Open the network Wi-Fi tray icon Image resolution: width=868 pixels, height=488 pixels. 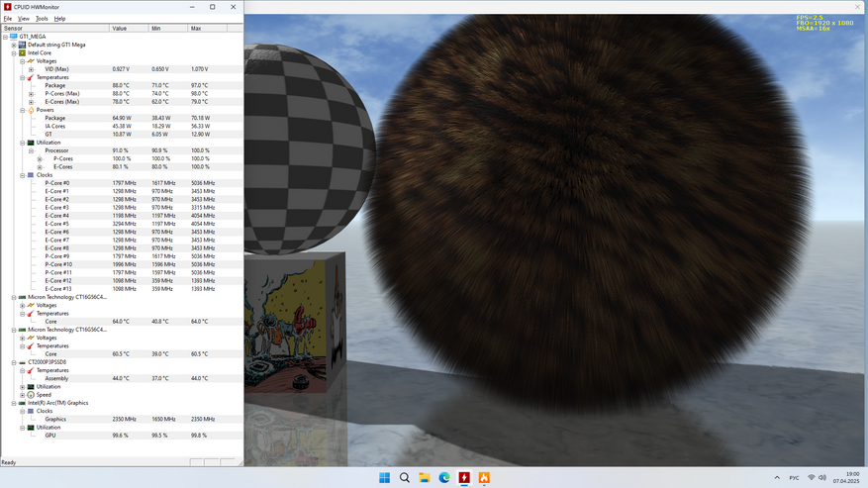(x=812, y=477)
